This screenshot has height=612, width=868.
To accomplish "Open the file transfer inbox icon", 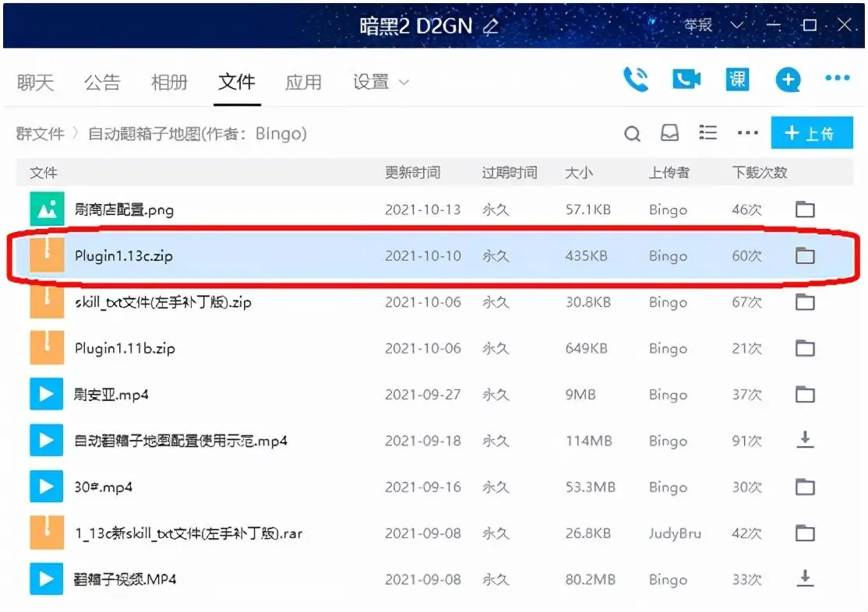I will [669, 134].
